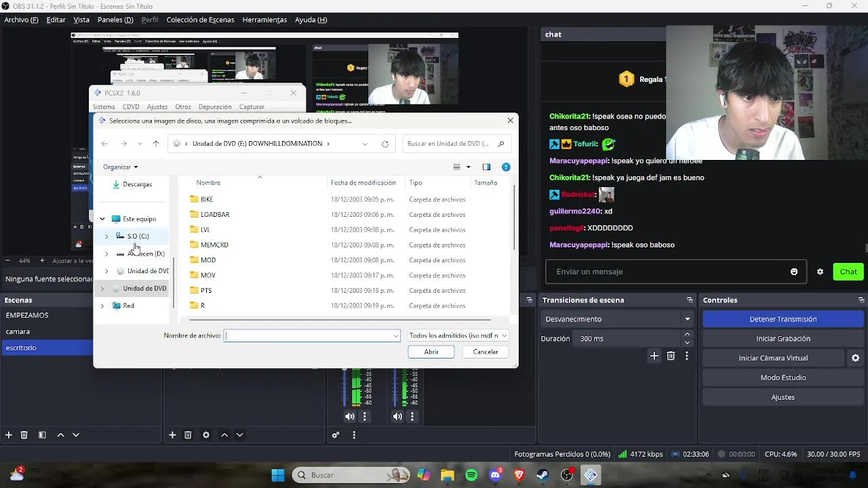Viewport: 868px width, 488px height.
Task: Add a new scene with plus icon
Action: click(x=9, y=435)
